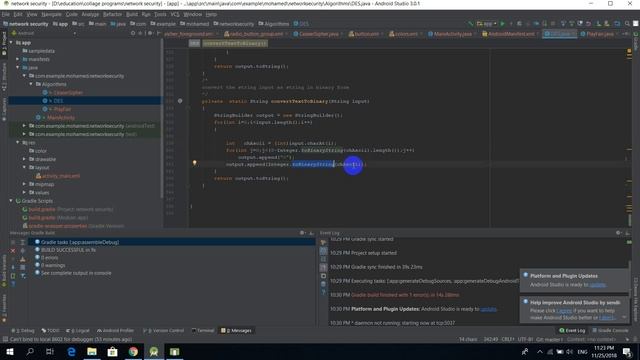Screen dimensions: 640x360
Task: Click the Android Studio taskbar icon
Action: click(x=154, y=351)
